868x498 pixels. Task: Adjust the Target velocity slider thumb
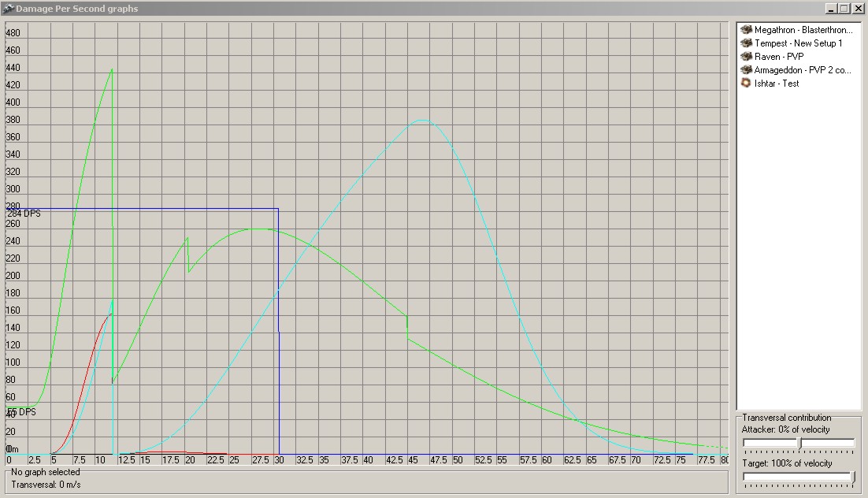[852, 477]
